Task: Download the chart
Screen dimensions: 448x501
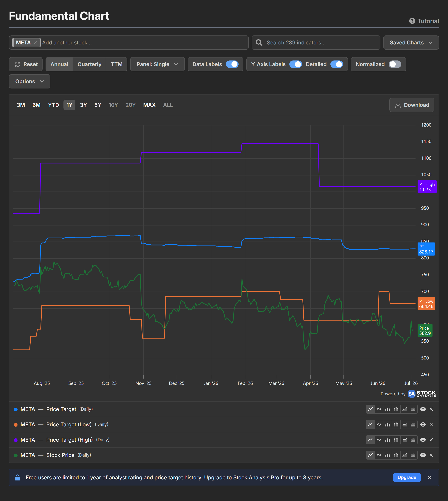Action: 412,105
